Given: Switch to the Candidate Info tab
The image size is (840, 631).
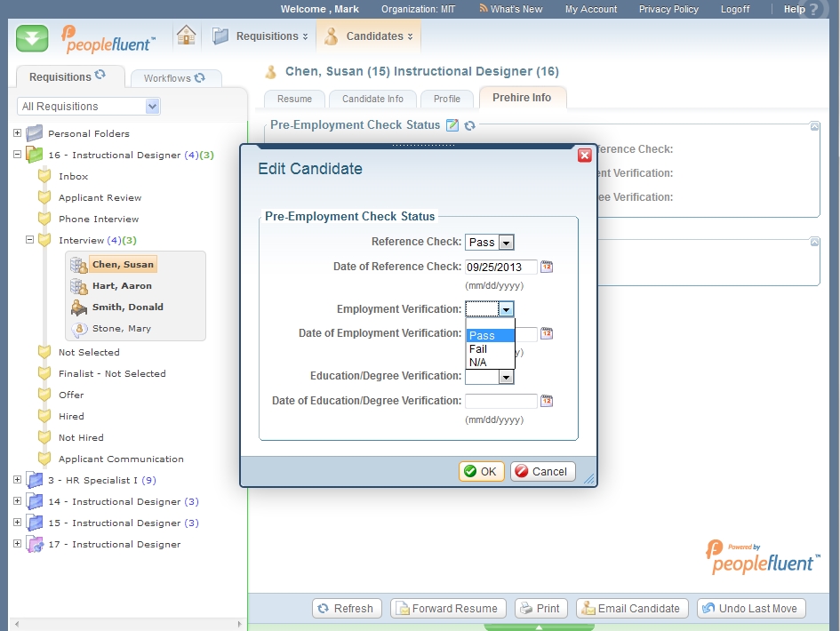Looking at the screenshot, I should (372, 99).
